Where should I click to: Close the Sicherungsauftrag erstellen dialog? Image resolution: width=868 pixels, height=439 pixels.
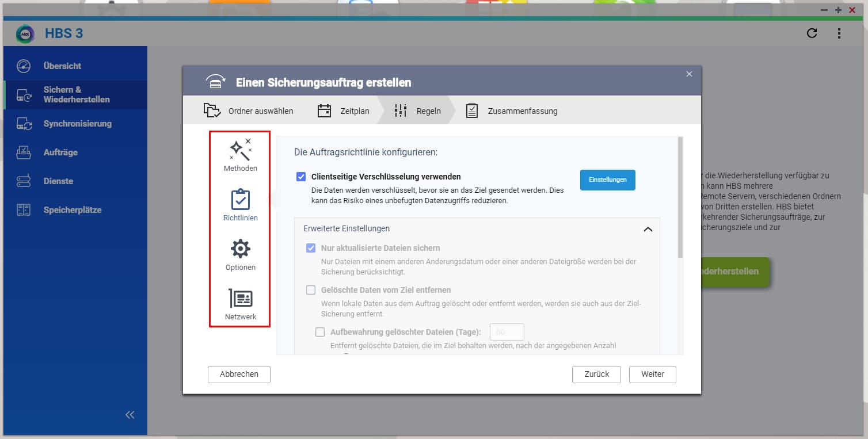tap(689, 74)
